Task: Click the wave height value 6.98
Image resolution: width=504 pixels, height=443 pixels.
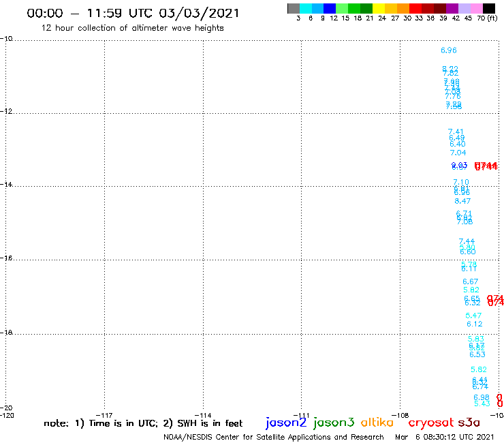Action: 482,397
